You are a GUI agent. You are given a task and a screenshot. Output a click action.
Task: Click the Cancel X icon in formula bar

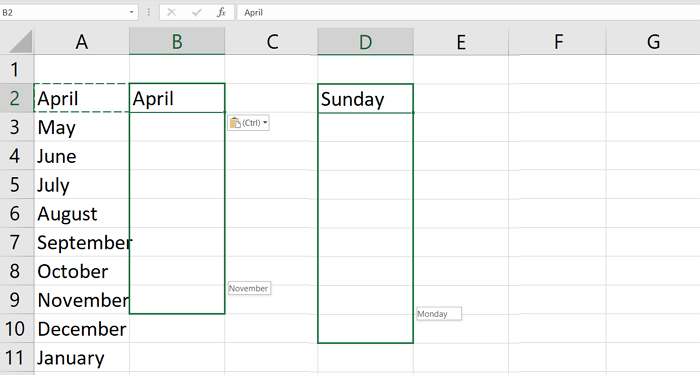[x=171, y=12]
